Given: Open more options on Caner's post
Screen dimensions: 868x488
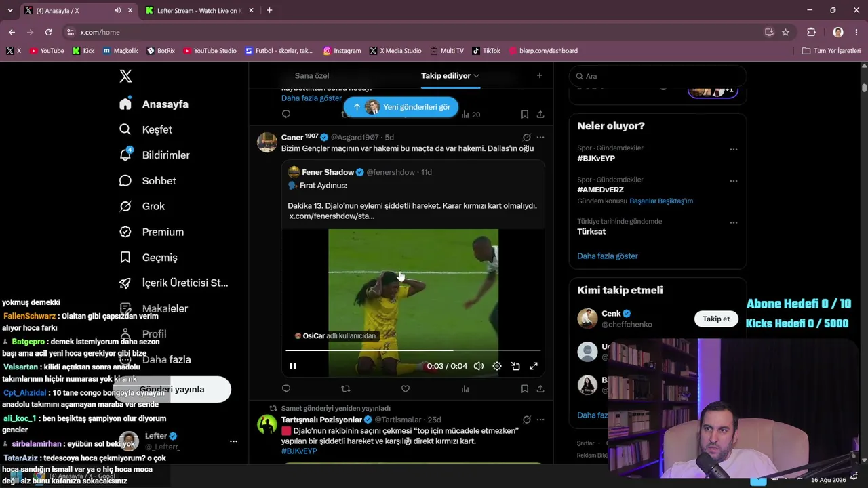Looking at the screenshot, I should (x=540, y=137).
